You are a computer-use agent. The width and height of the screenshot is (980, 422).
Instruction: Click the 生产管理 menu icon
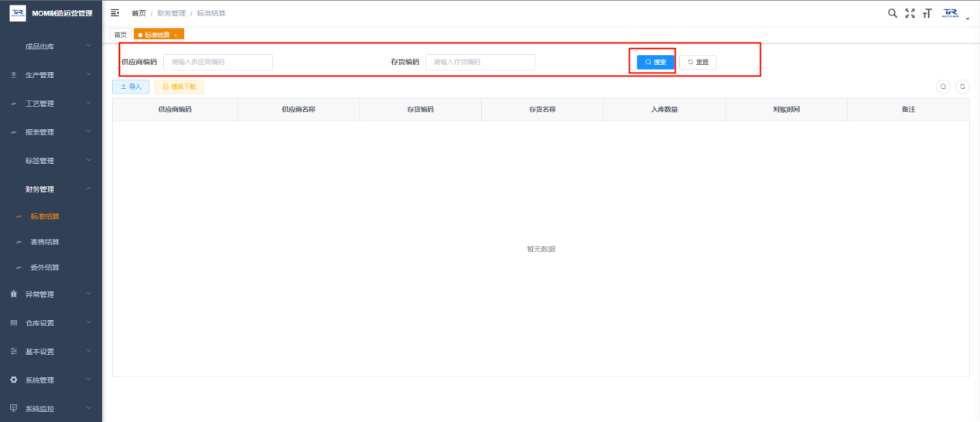(x=14, y=76)
